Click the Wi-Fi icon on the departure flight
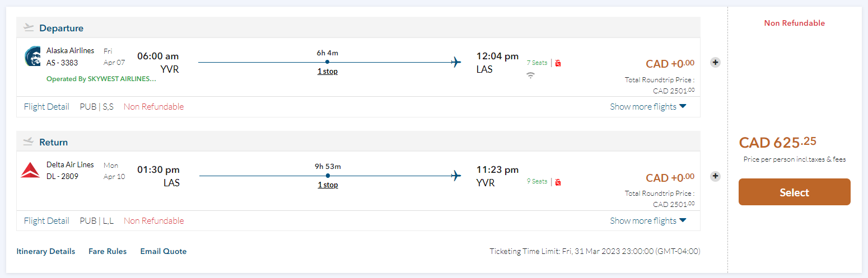 530,75
